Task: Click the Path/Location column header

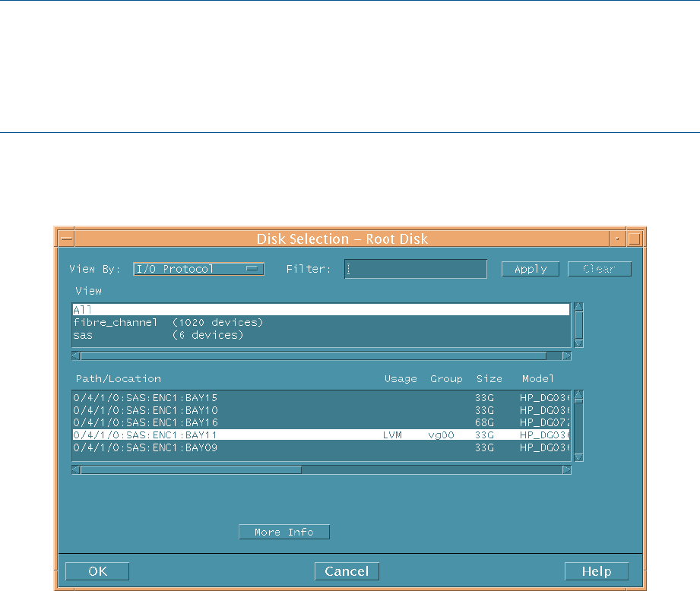Action: pyautogui.click(x=119, y=379)
